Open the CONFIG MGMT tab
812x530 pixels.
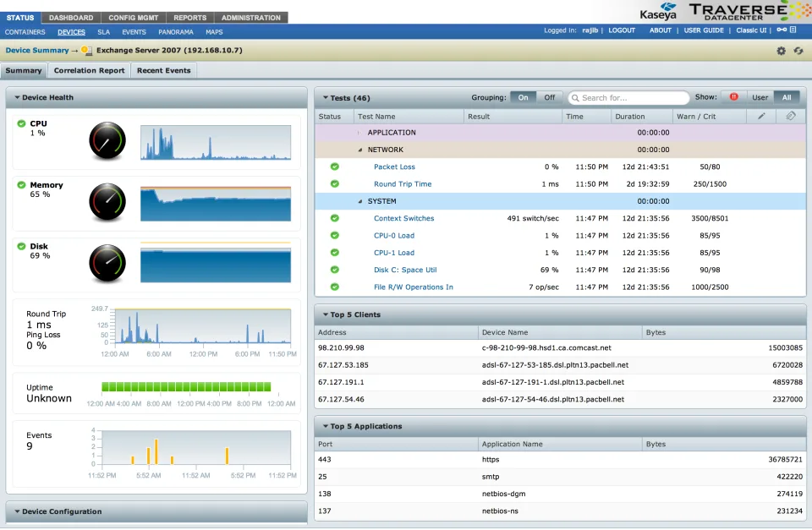[133, 18]
